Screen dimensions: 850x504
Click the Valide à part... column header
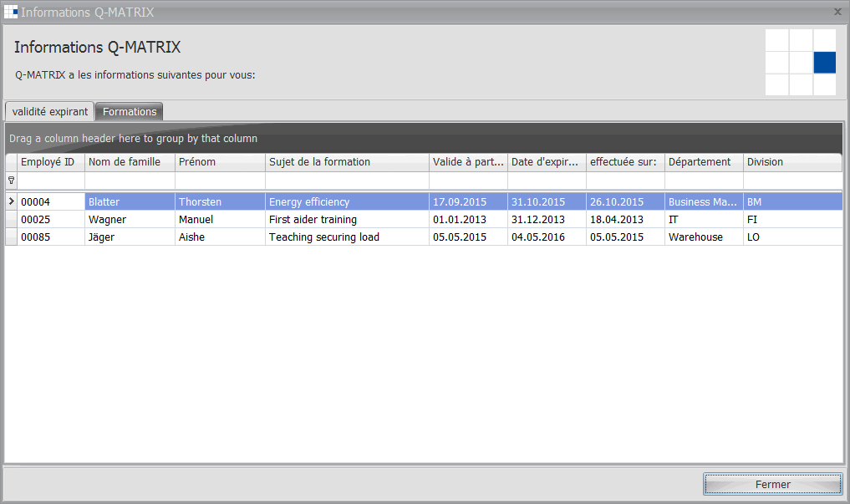pyautogui.click(x=468, y=162)
